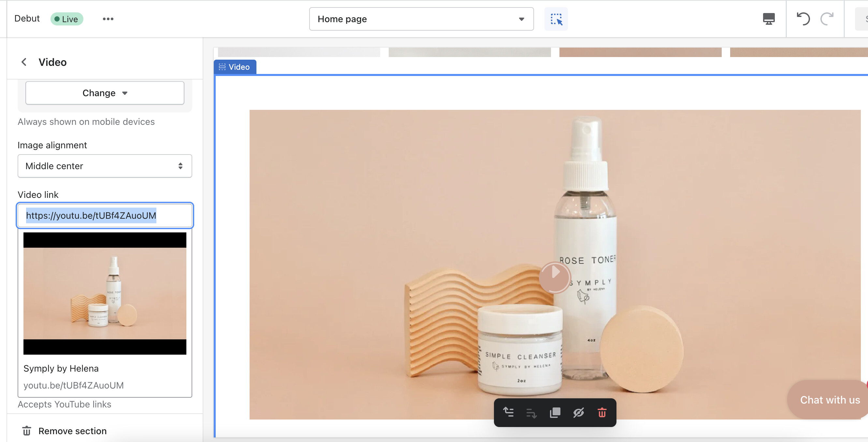
Task: Move section down in floating toolbar
Action: [x=531, y=412]
